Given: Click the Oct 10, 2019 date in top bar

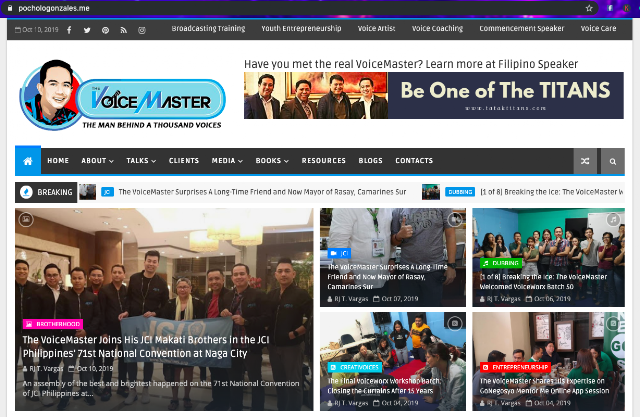Looking at the screenshot, I should [37, 30].
